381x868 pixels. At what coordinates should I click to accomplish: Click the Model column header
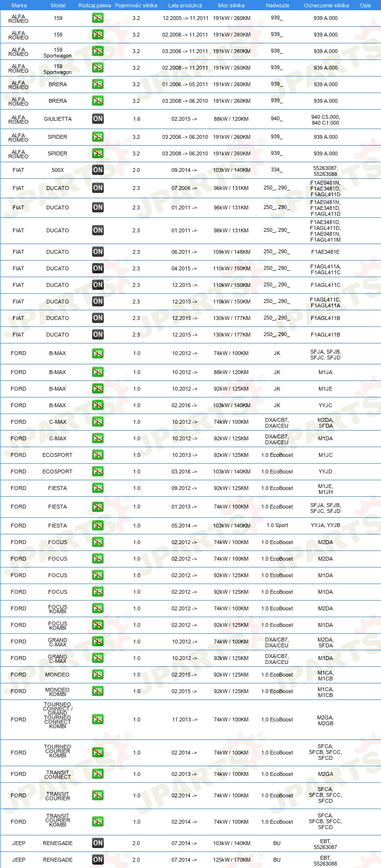(58, 5)
